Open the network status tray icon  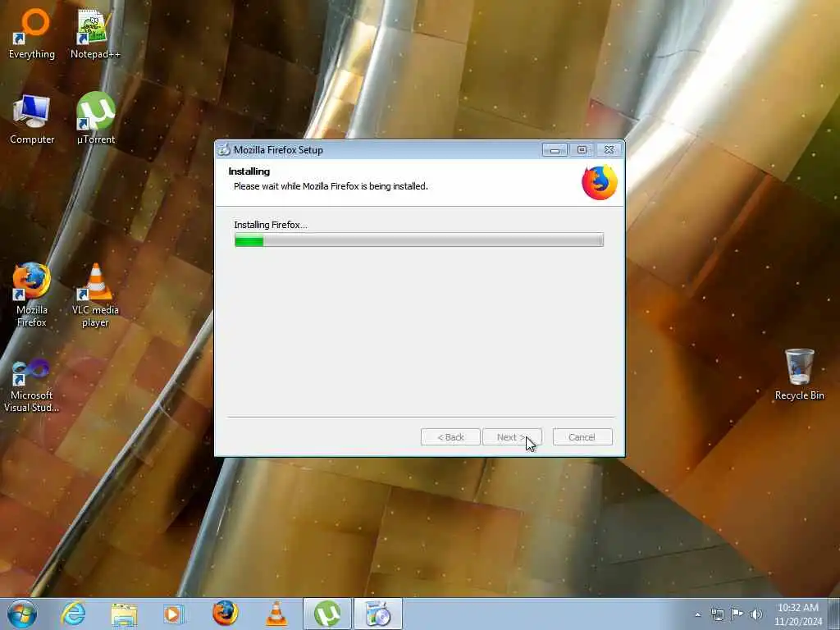pyautogui.click(x=717, y=615)
